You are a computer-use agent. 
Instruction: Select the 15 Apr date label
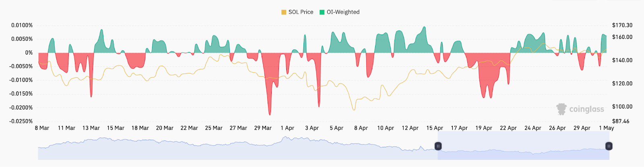(x=435, y=128)
